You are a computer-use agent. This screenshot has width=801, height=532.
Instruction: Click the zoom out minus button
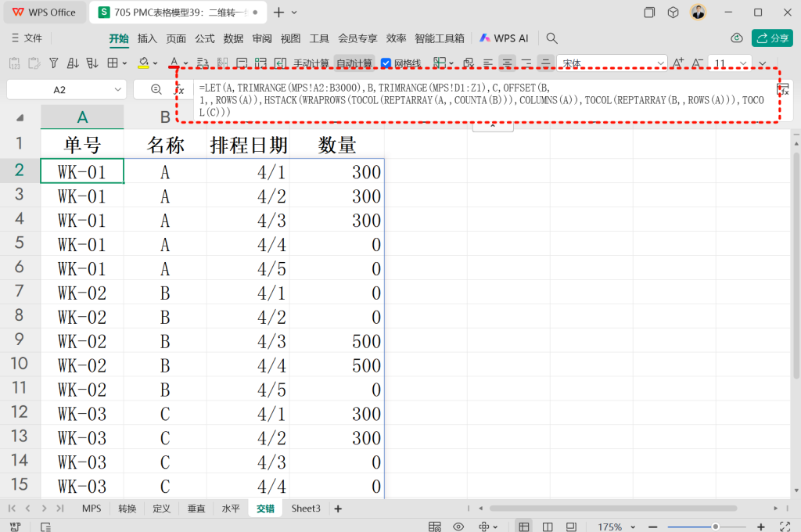[x=652, y=527]
